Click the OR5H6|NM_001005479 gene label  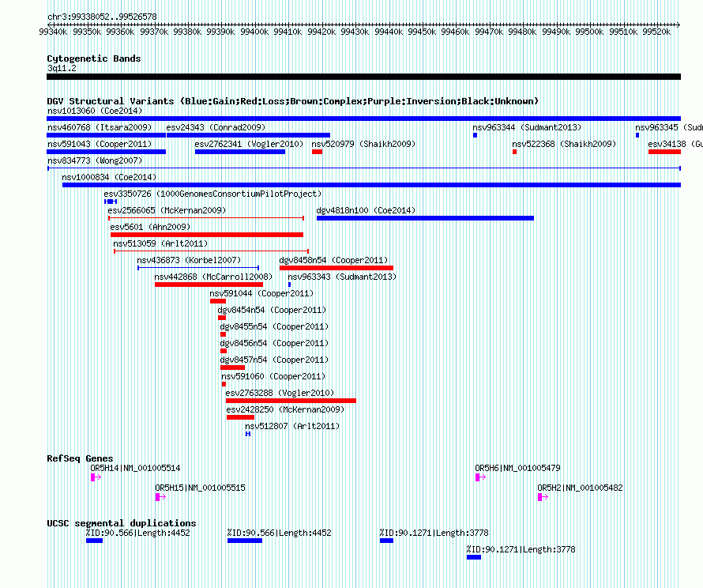click(518, 468)
